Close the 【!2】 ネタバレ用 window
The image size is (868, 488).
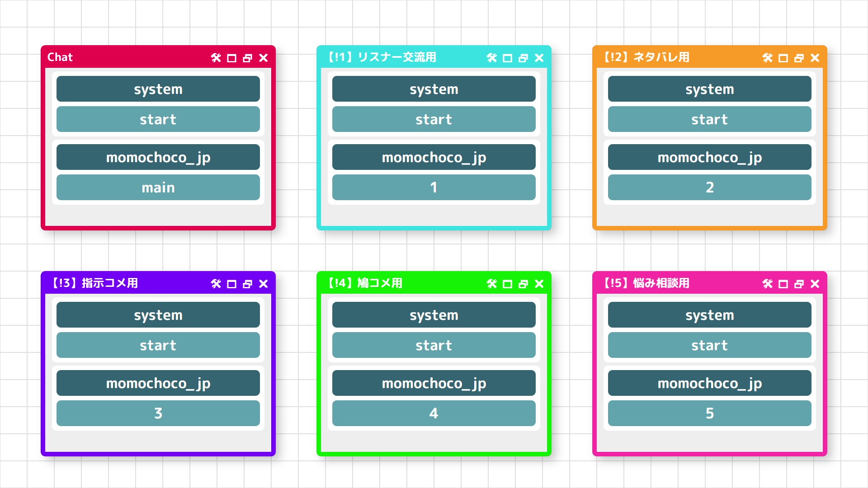point(815,58)
